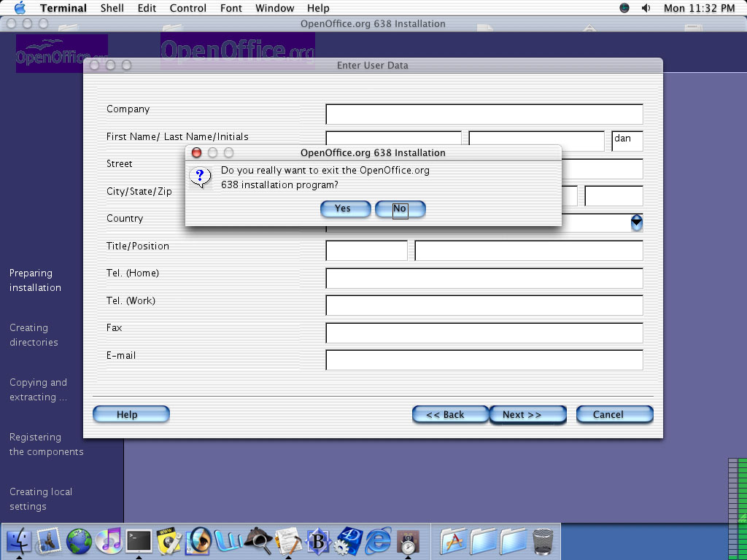
Task: Open the Shell menu
Action: (112, 8)
